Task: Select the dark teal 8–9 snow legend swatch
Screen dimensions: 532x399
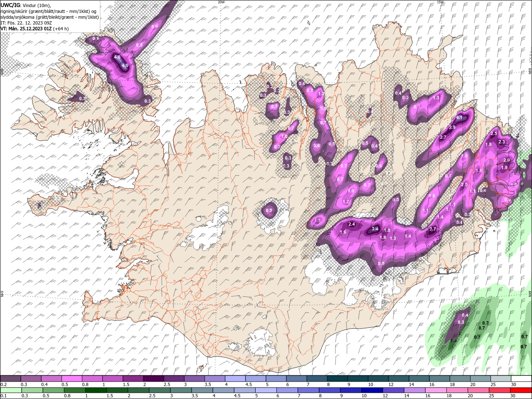Action: tap(337, 379)
